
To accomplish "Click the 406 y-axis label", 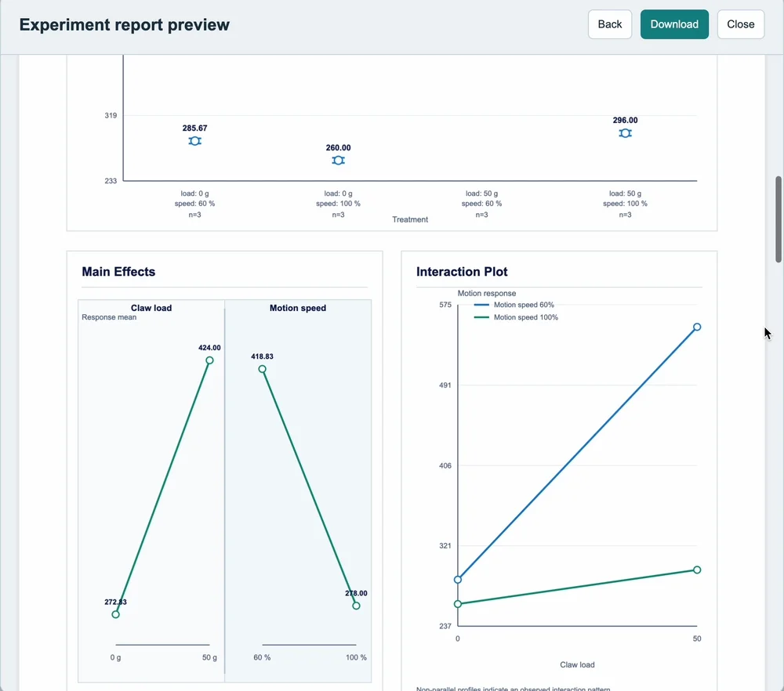I will tap(445, 465).
